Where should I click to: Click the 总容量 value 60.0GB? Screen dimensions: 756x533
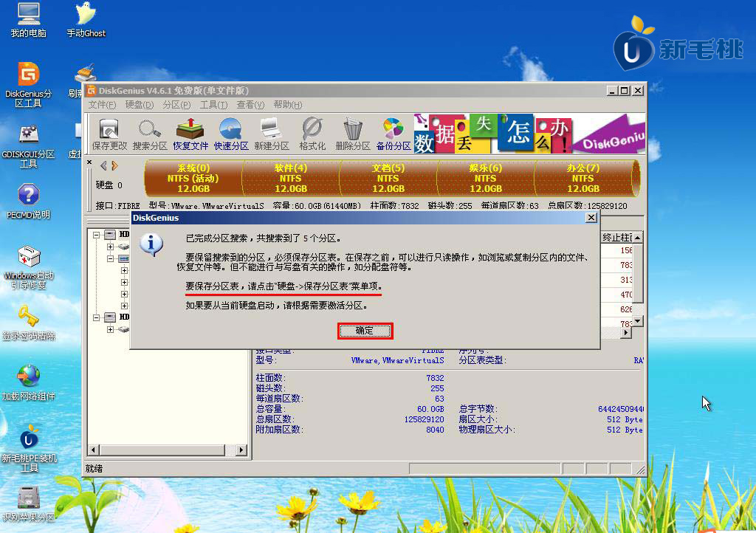430,409
